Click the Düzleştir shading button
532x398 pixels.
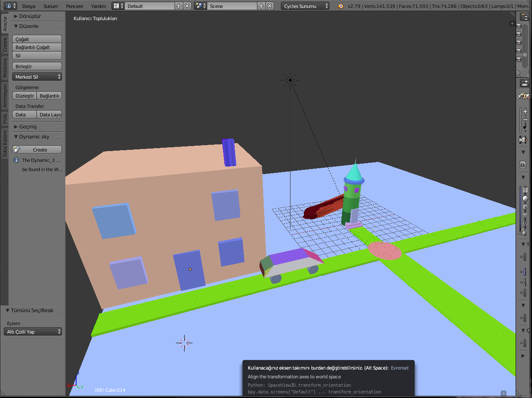pyautogui.click(x=25, y=95)
